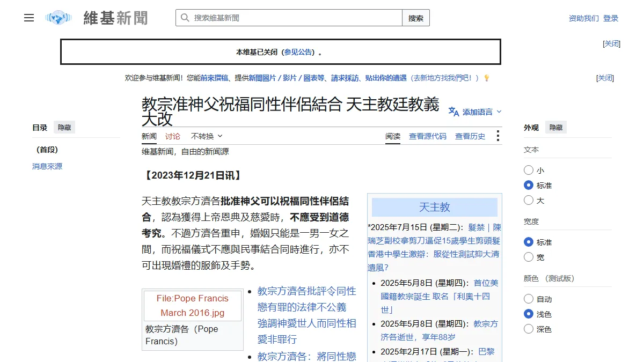Click the magnifier icon in search box
Screen dimensions: 644x362
tap(185, 18)
